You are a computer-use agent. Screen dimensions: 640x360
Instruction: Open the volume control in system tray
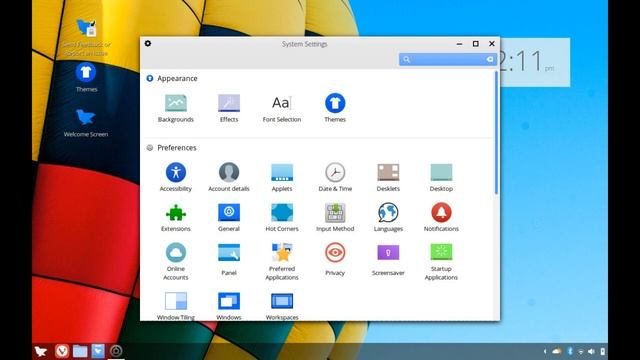coord(591,351)
